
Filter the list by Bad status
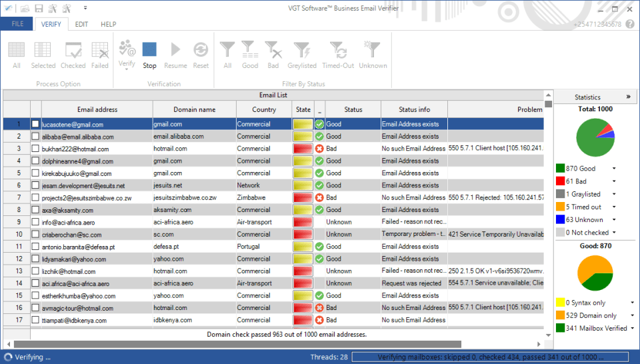click(273, 49)
